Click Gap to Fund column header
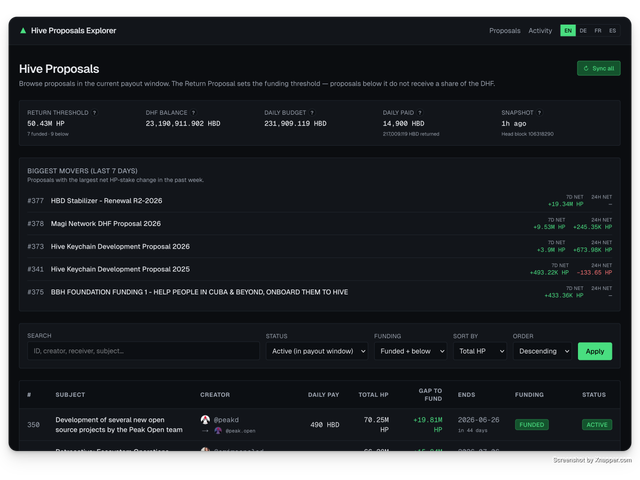This screenshot has width=640, height=480. coord(430,395)
